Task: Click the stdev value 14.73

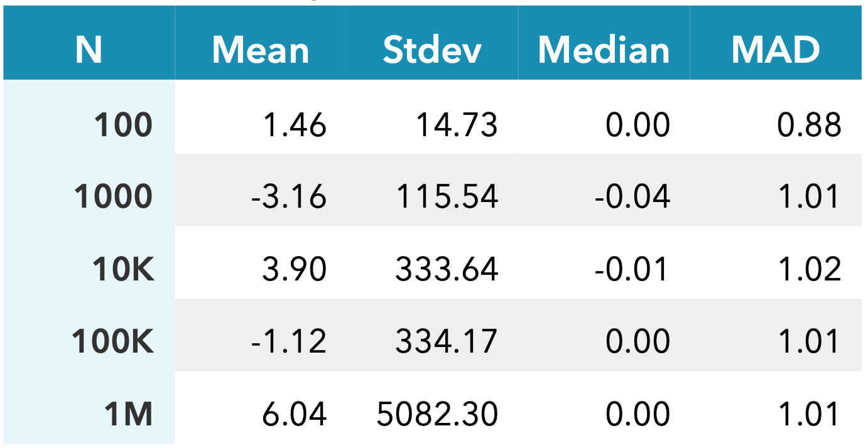Action: tap(457, 125)
